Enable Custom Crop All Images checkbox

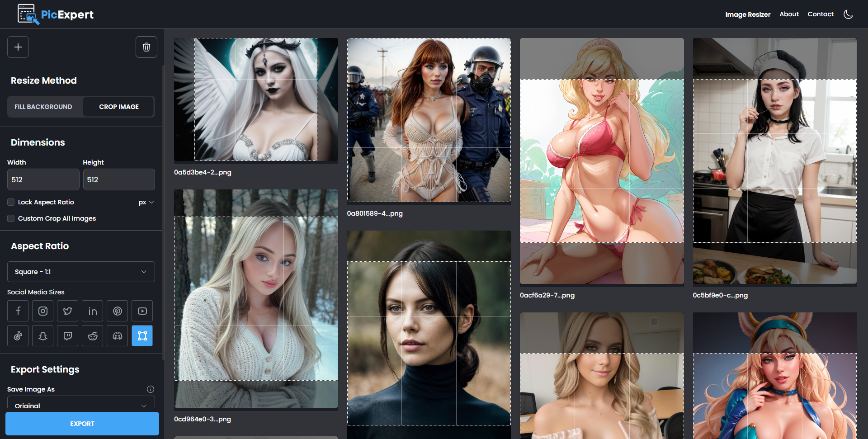pos(11,218)
